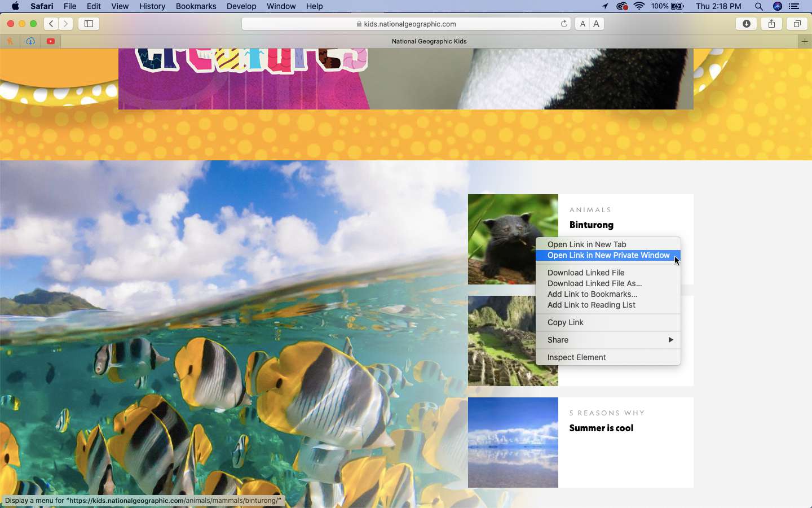Open the Edit menu

point(94,6)
